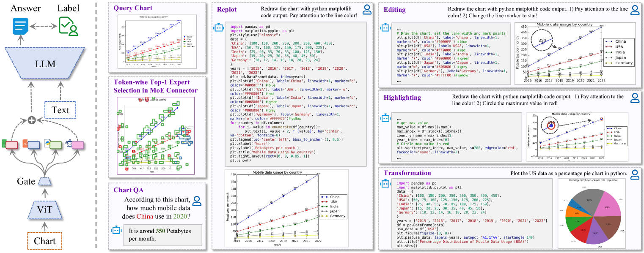Click the Query Chart heading
This screenshot has width=644, height=253.
tap(134, 9)
